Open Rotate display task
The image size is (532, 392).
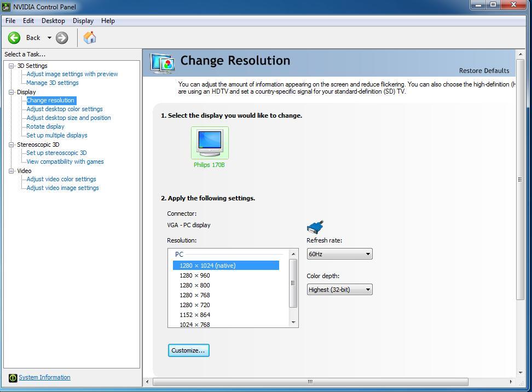click(45, 126)
